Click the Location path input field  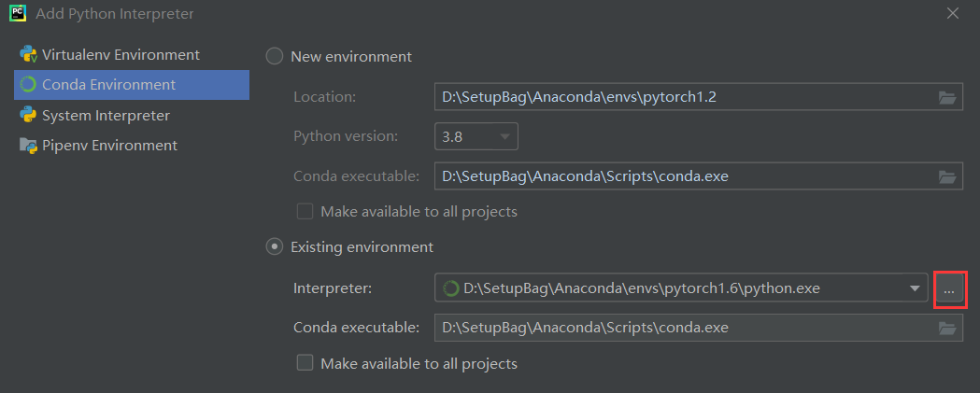pos(682,97)
